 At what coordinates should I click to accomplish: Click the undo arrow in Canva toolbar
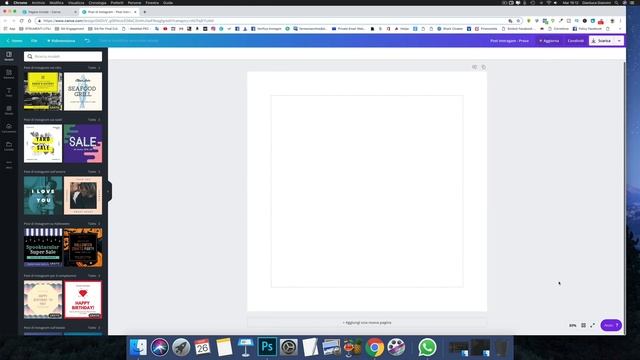click(x=87, y=41)
